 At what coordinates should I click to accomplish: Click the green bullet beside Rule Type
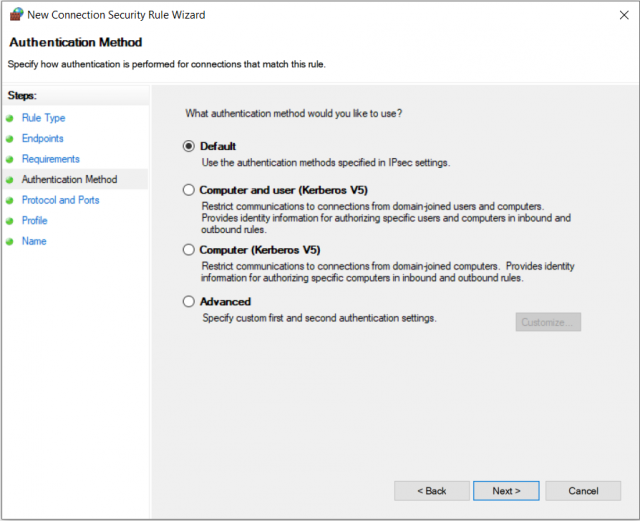pyautogui.click(x=10, y=118)
